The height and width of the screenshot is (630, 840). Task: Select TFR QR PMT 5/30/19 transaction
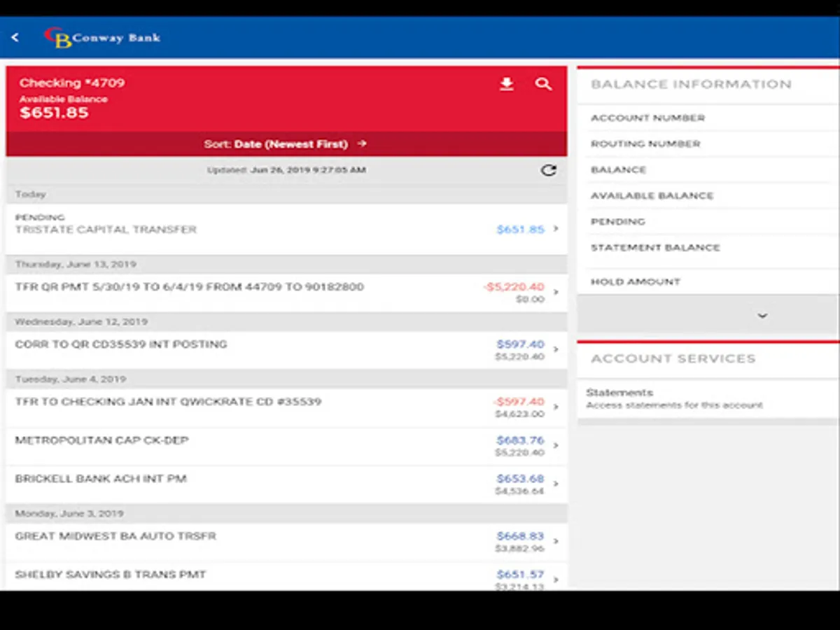click(x=286, y=293)
